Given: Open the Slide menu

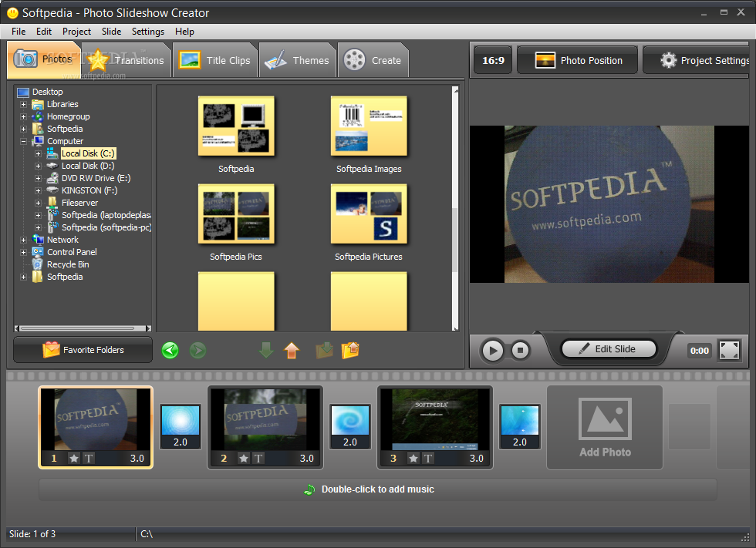Looking at the screenshot, I should (111, 32).
